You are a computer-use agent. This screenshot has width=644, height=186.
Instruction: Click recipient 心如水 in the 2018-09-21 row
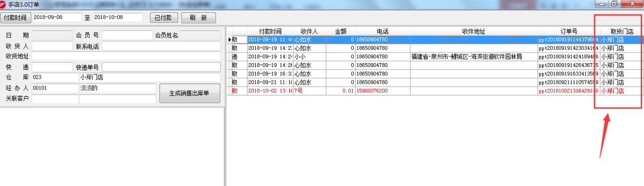click(310, 82)
